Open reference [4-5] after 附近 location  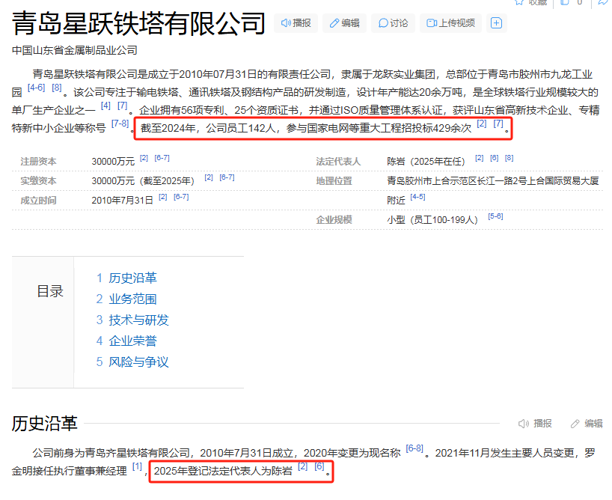point(418,197)
